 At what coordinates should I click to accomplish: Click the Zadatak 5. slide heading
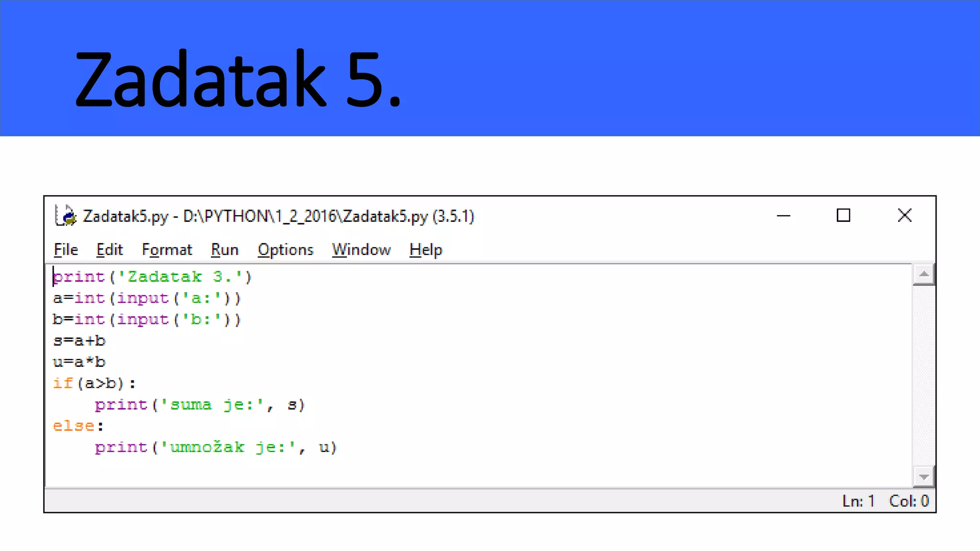coord(238,78)
